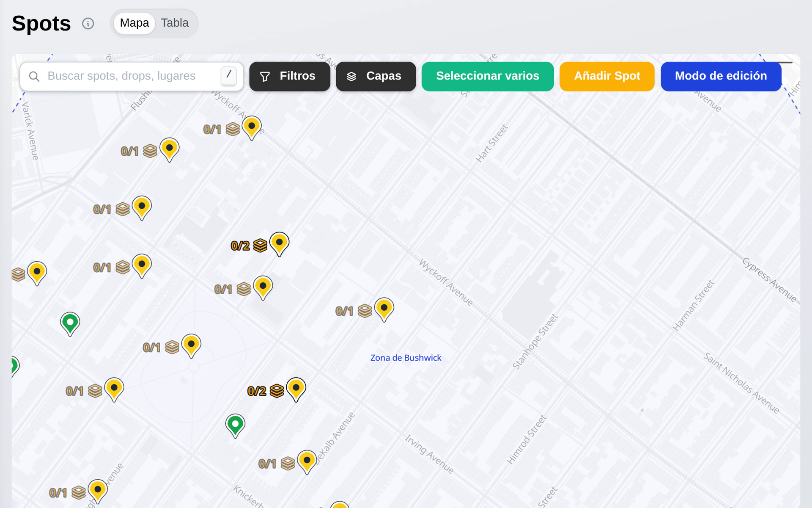Click the stack icon beside the upper 0/2 label

(261, 246)
